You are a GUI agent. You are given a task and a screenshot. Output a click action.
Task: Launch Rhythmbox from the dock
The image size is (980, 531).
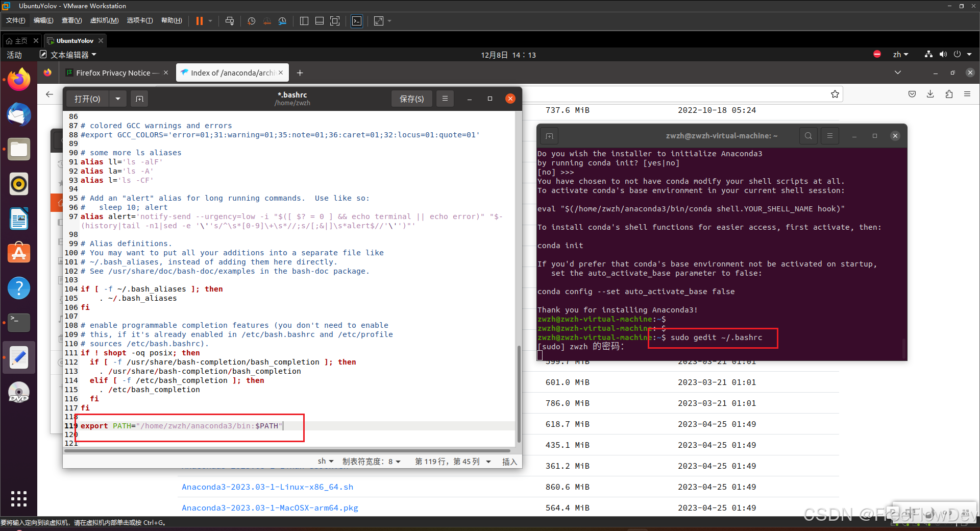(19, 184)
